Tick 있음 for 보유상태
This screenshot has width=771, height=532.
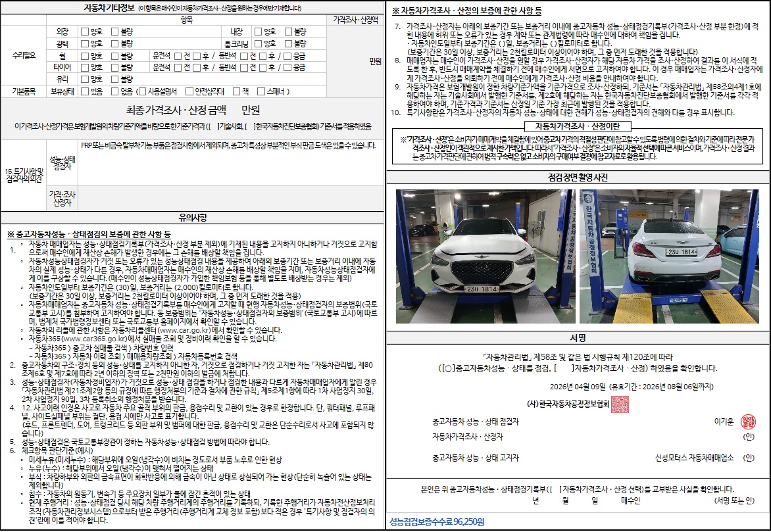(85, 91)
